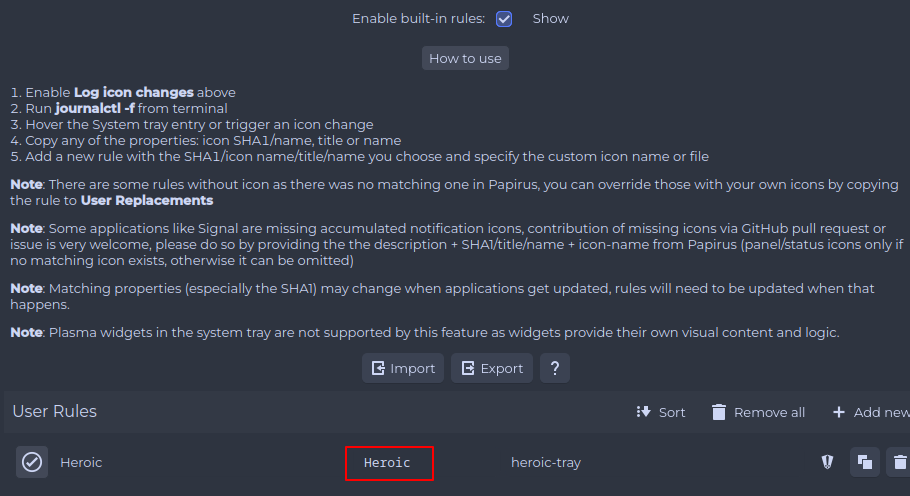Collapse the How to use instructions
The height and width of the screenshot is (496, 910).
[465, 58]
